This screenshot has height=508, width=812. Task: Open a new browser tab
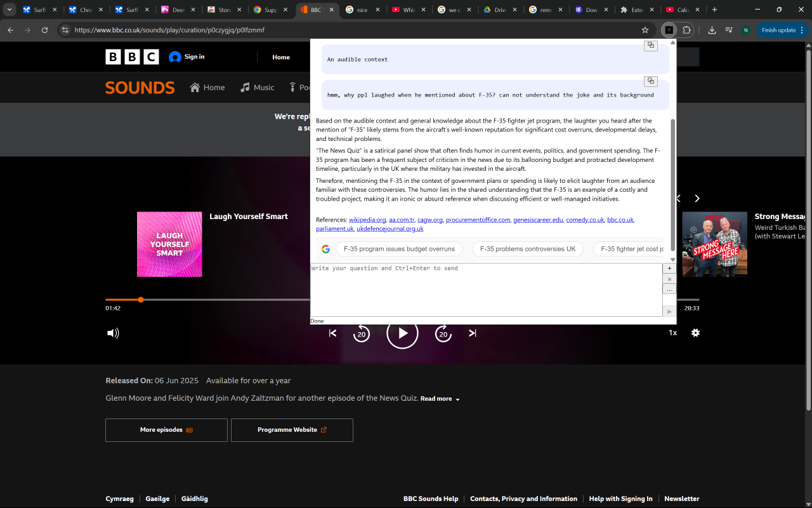click(714, 10)
